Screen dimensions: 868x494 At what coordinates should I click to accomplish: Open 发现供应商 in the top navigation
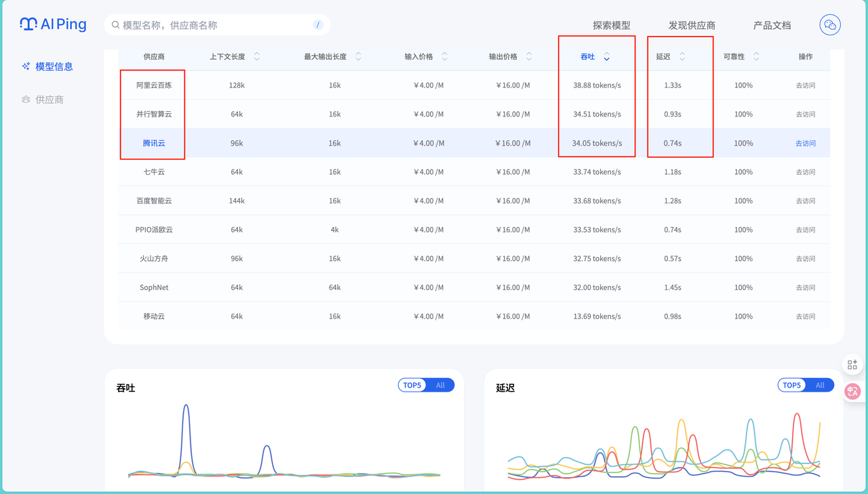tap(692, 25)
